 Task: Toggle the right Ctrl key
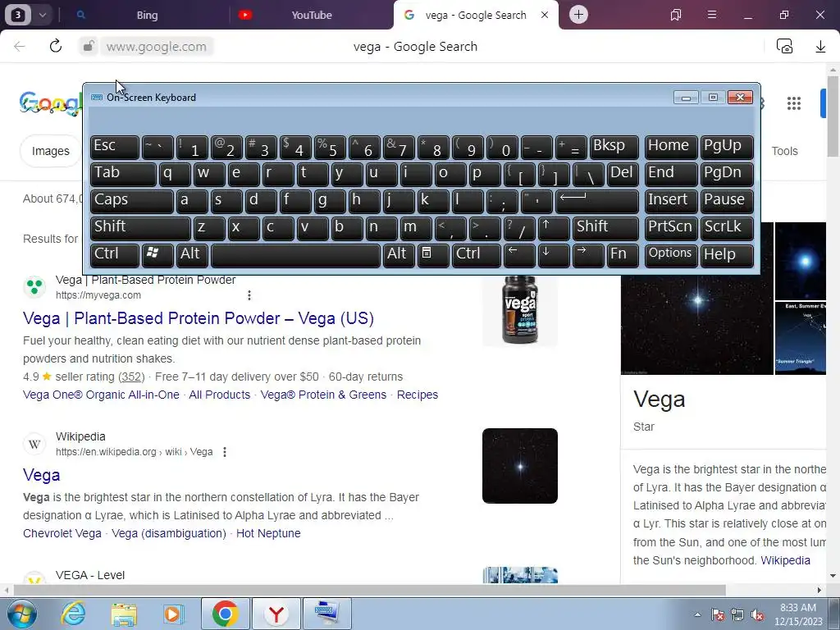pos(477,255)
